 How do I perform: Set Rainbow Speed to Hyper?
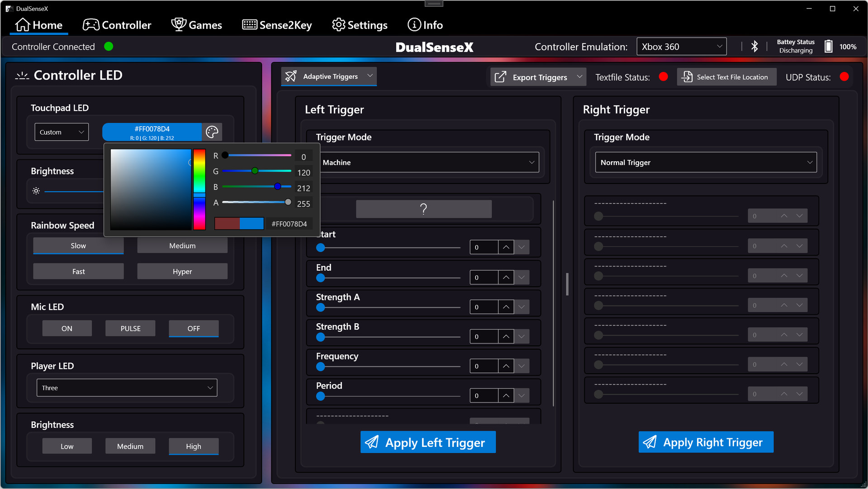(182, 271)
